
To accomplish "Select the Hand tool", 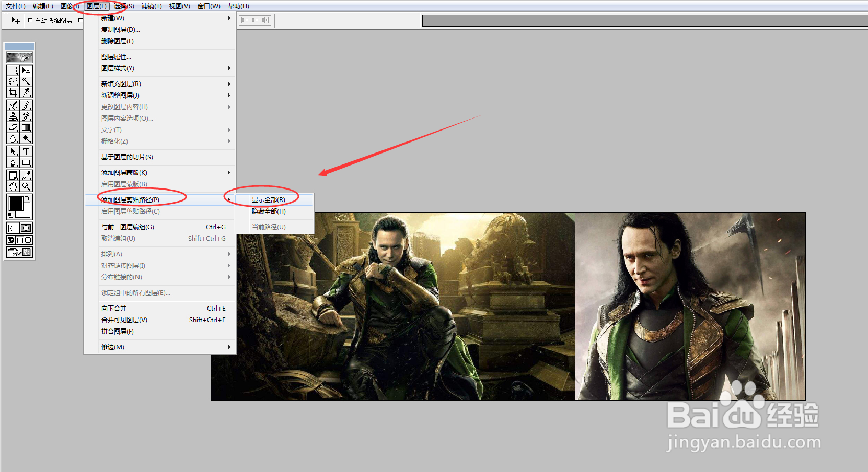I will pos(13,186).
